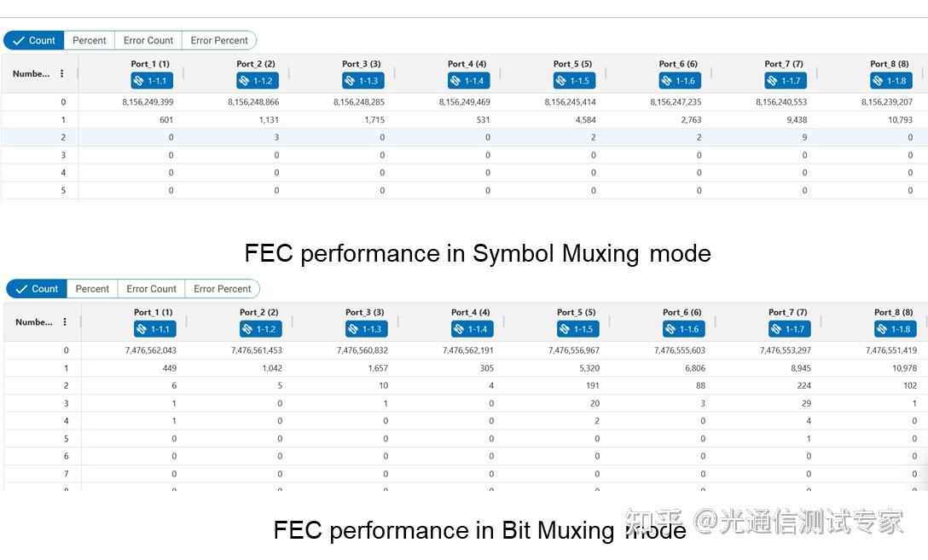Switch Symbol Muxing table to Error Count tab

[148, 40]
